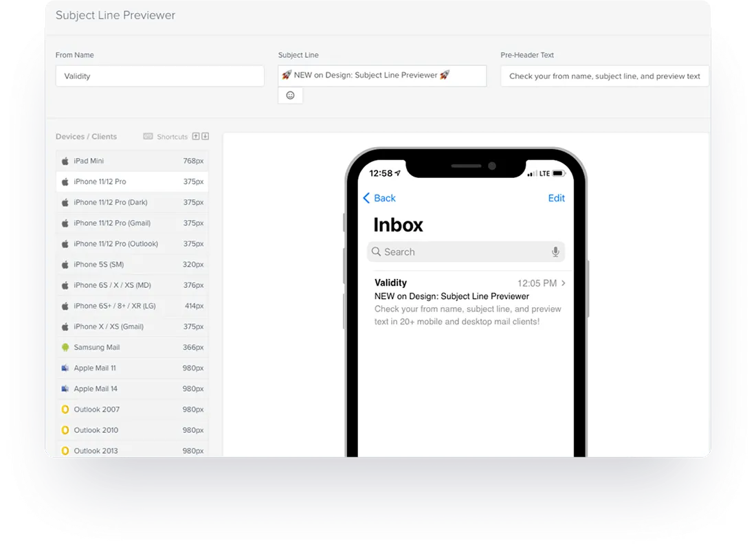The image size is (756, 549).
Task: Click the Outlook icon beside Outlook 2007
Action: 65,410
